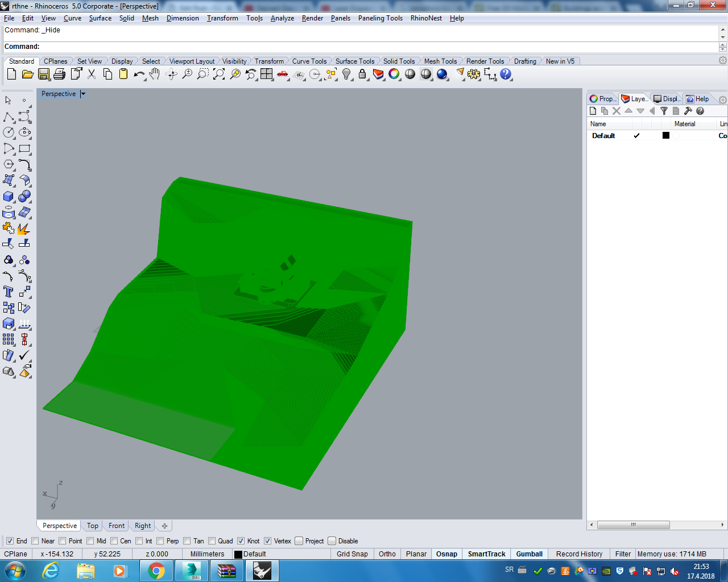Click the light bulb Hide objects icon

pos(346,74)
